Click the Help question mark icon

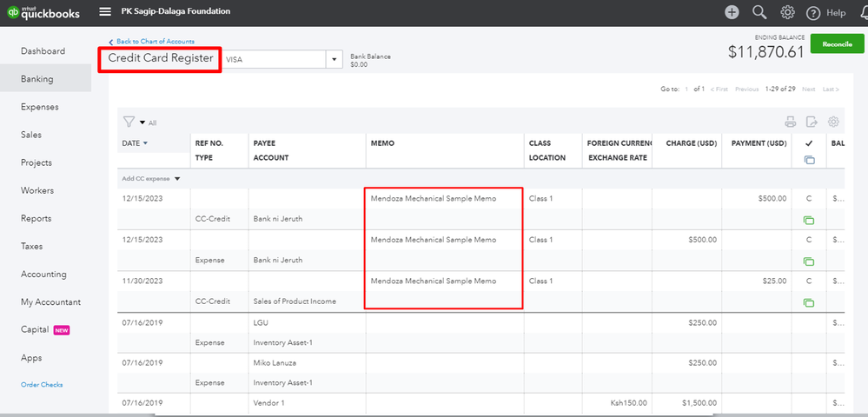(813, 13)
